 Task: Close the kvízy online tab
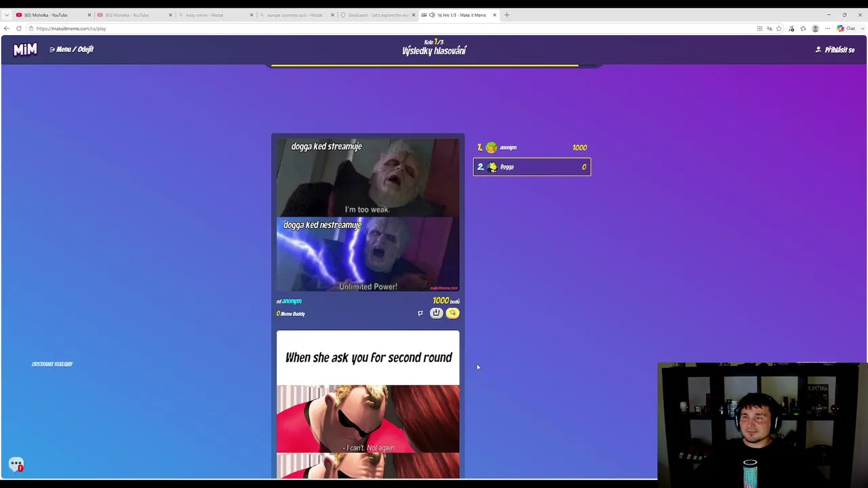[251, 15]
